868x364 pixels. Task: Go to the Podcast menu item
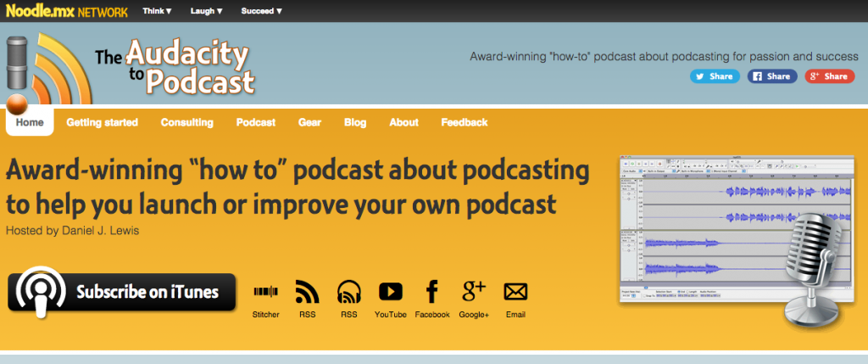pyautogui.click(x=256, y=122)
